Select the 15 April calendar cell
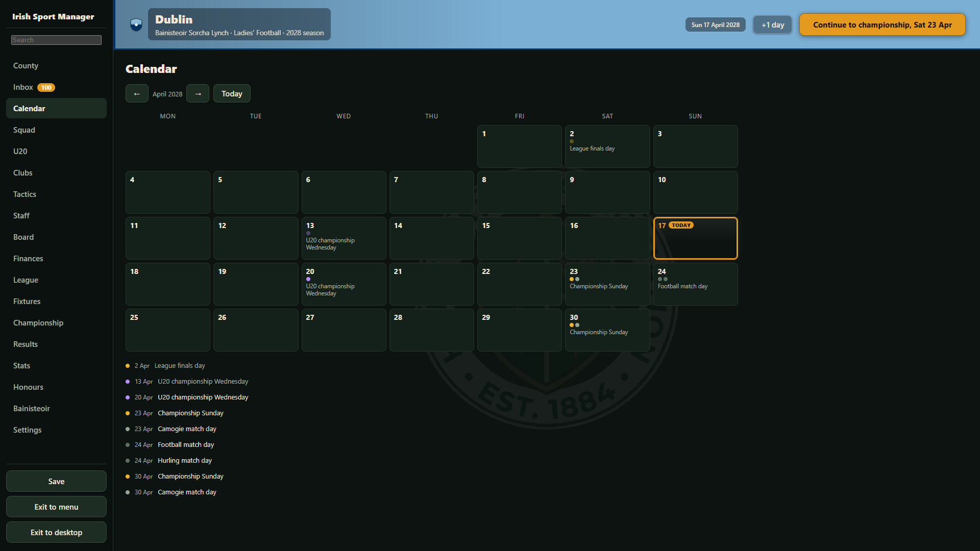 [520, 238]
